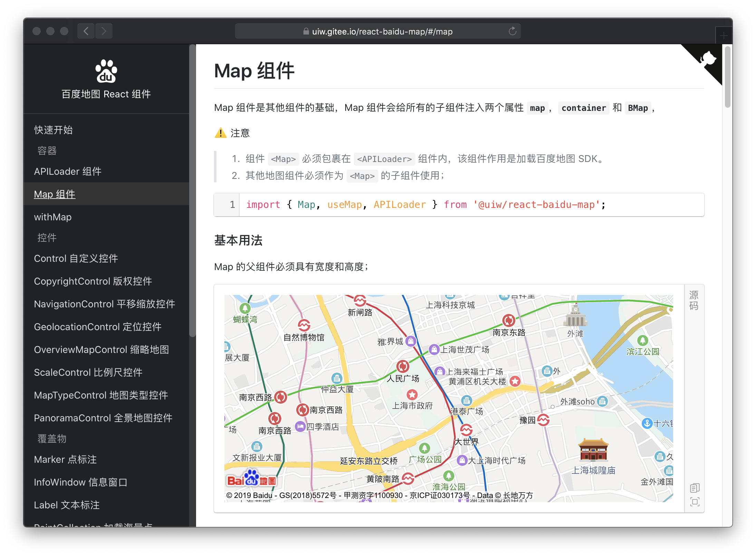Open a new tab with plus button

point(724,35)
